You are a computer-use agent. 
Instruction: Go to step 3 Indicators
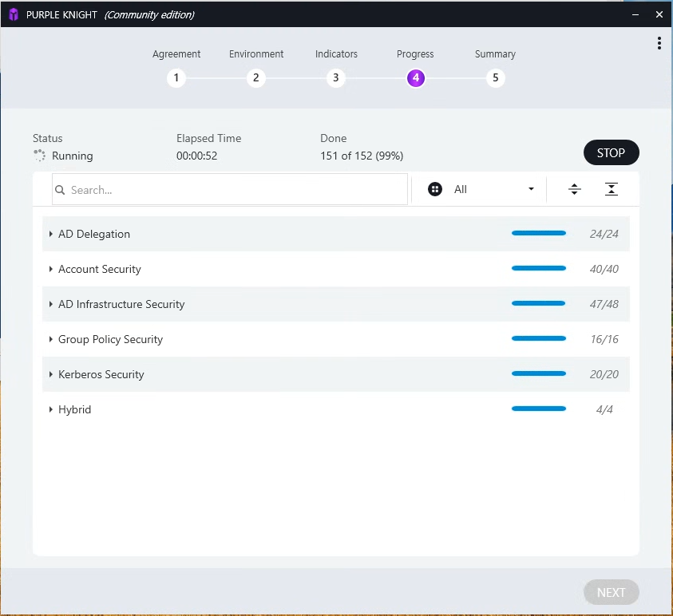click(x=335, y=77)
